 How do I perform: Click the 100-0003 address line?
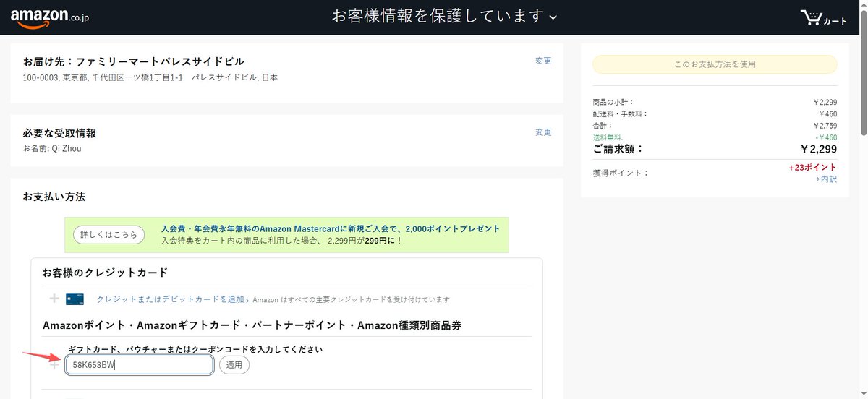point(150,77)
